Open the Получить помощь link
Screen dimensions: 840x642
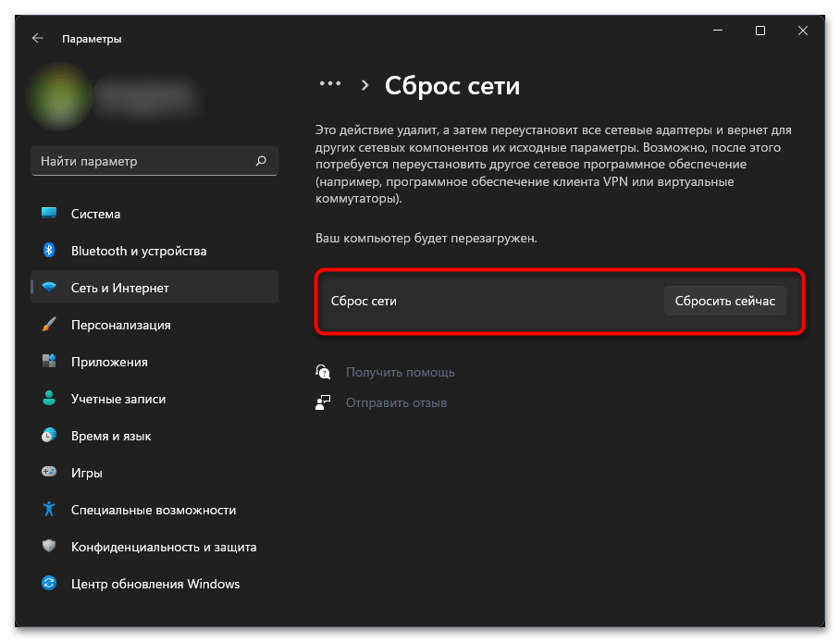(x=400, y=372)
